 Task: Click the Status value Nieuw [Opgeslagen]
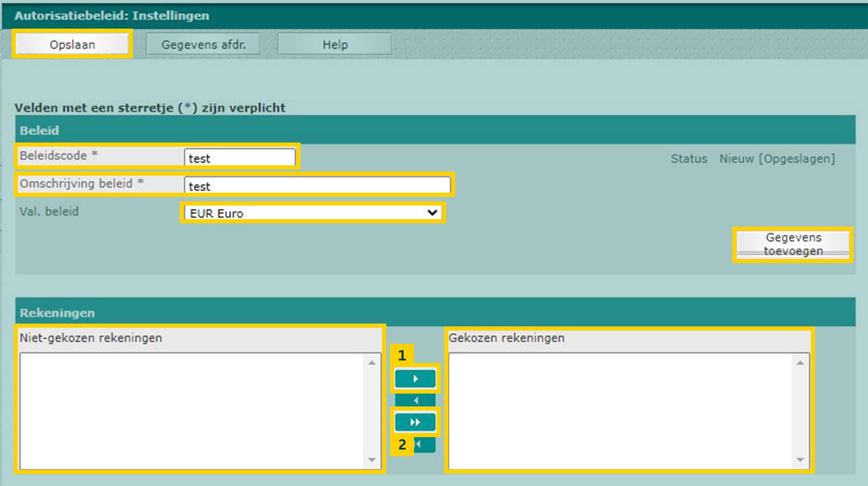(777, 159)
